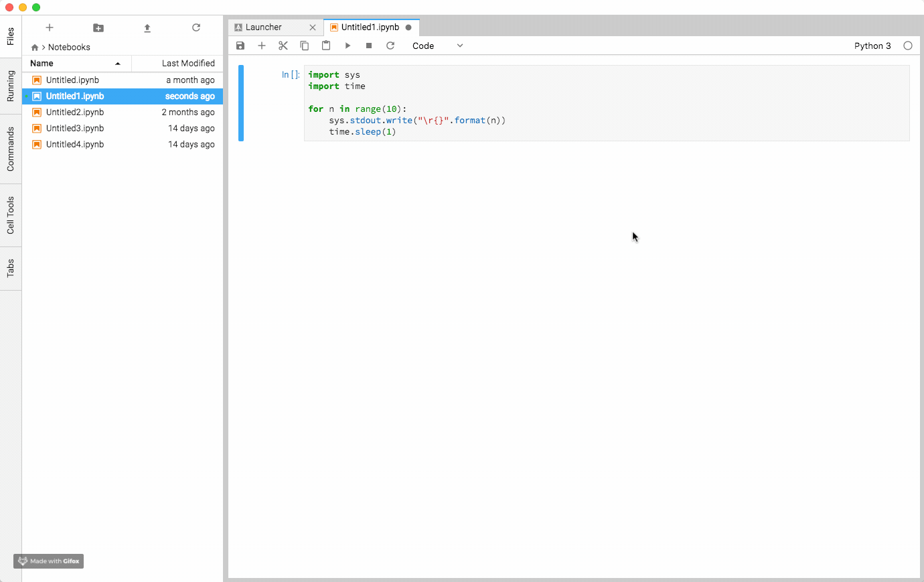Open the Untitled3.ipynb notebook
Screen dimensions: 924x582
[74, 128]
